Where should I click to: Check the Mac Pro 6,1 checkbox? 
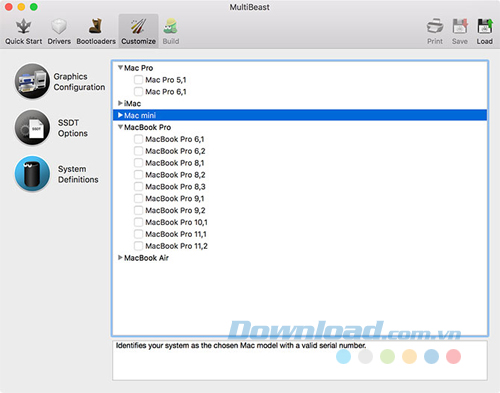[138, 91]
